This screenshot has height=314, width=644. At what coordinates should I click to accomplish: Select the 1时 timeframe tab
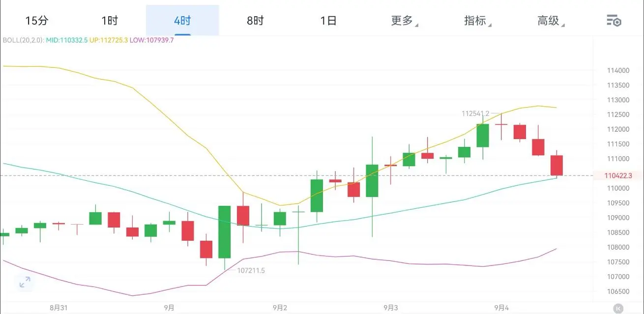[110, 21]
